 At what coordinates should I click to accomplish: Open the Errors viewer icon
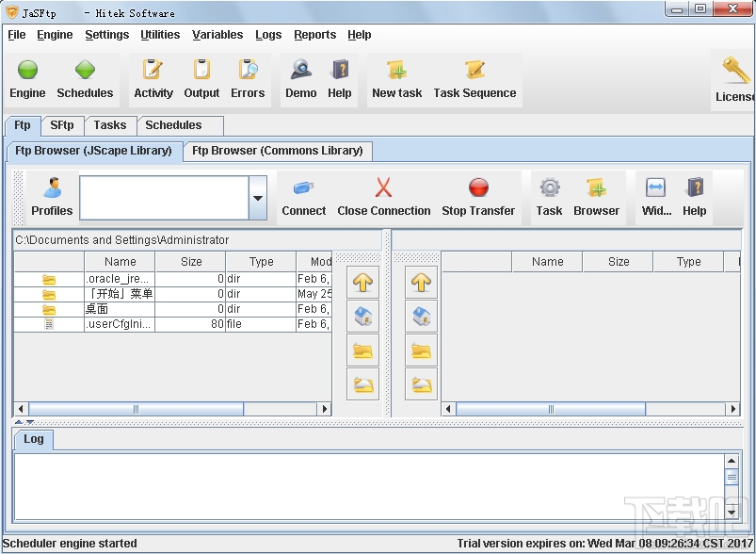(x=248, y=71)
